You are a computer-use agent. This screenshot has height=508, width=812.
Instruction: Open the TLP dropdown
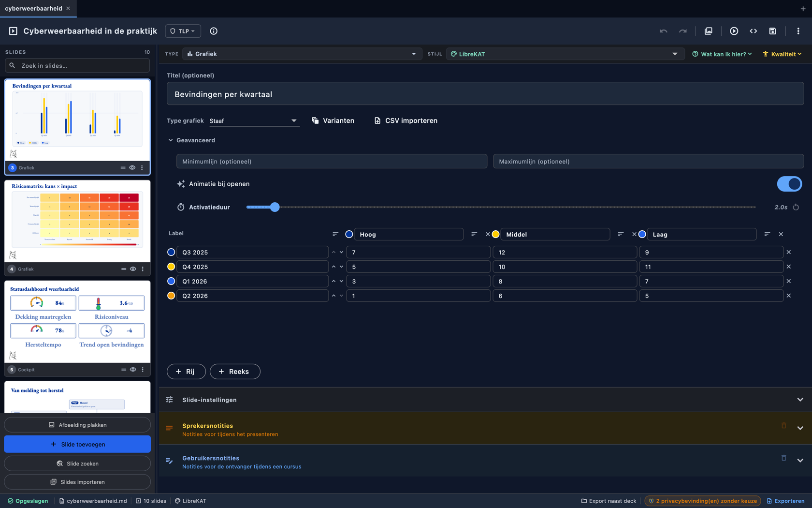(183, 31)
